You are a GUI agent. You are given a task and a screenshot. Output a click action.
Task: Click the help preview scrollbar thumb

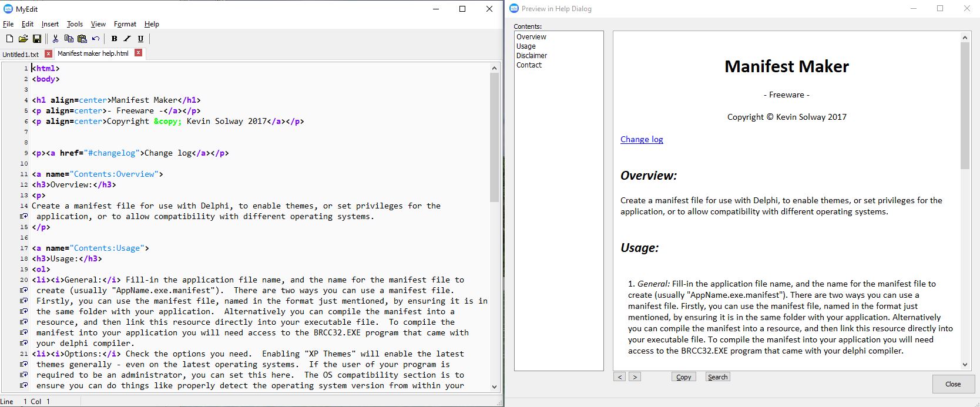(x=965, y=106)
